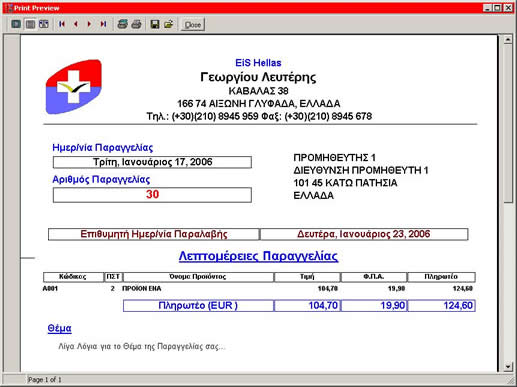Click the Close button in toolbar
Viewport: 517px width, 387px height.
click(x=193, y=25)
